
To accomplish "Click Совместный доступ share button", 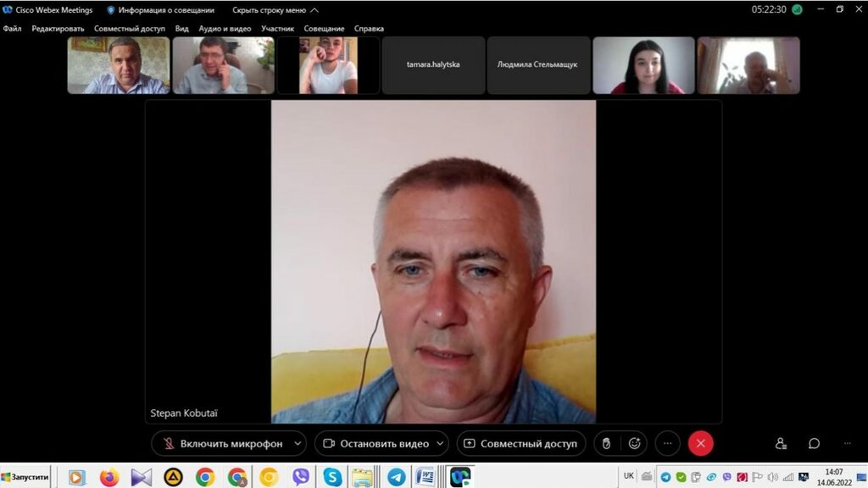I will [520, 443].
